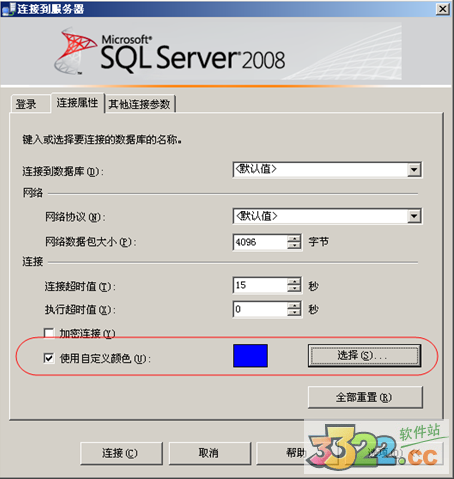
Task: Decrease the 连接超时值 spinner
Action: click(294, 289)
